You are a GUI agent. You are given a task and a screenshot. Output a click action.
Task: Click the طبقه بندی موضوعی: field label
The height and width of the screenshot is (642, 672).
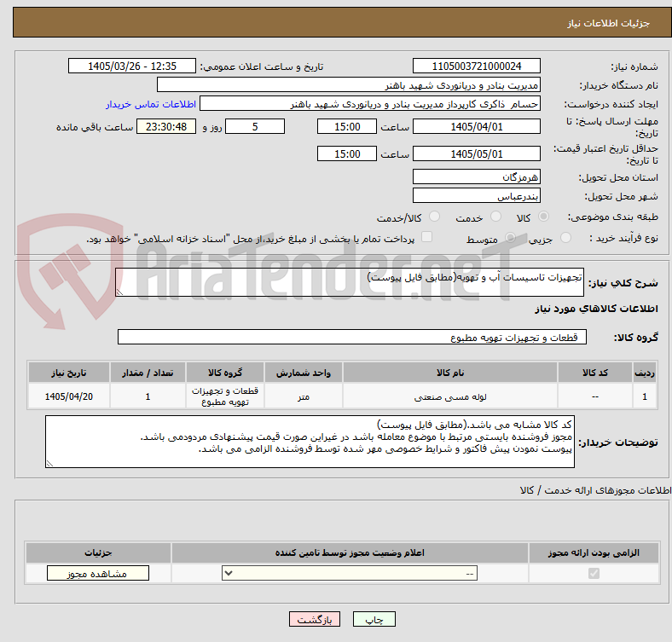click(613, 217)
